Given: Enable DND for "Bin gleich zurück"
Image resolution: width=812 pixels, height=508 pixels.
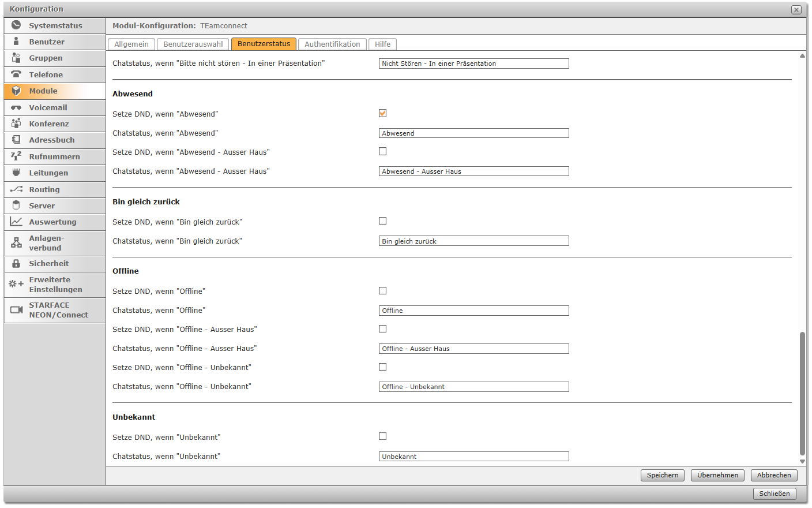Looking at the screenshot, I should [382, 221].
